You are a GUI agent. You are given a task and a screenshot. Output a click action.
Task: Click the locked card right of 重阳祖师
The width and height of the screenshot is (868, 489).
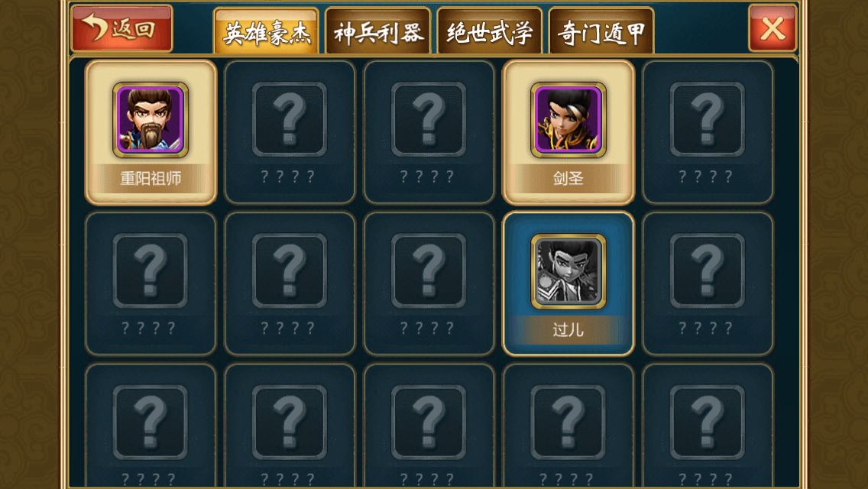(x=290, y=132)
